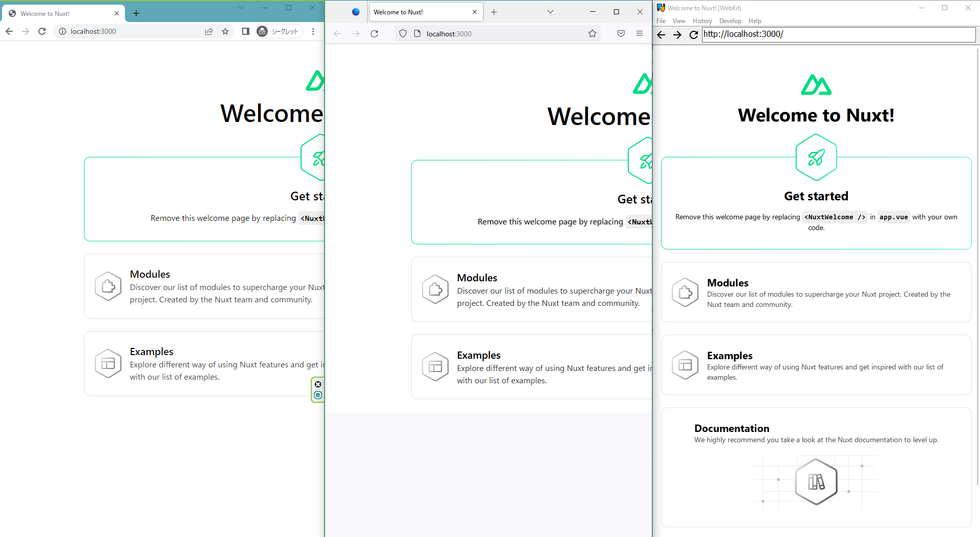Reload the page in Firefox

coord(374,34)
